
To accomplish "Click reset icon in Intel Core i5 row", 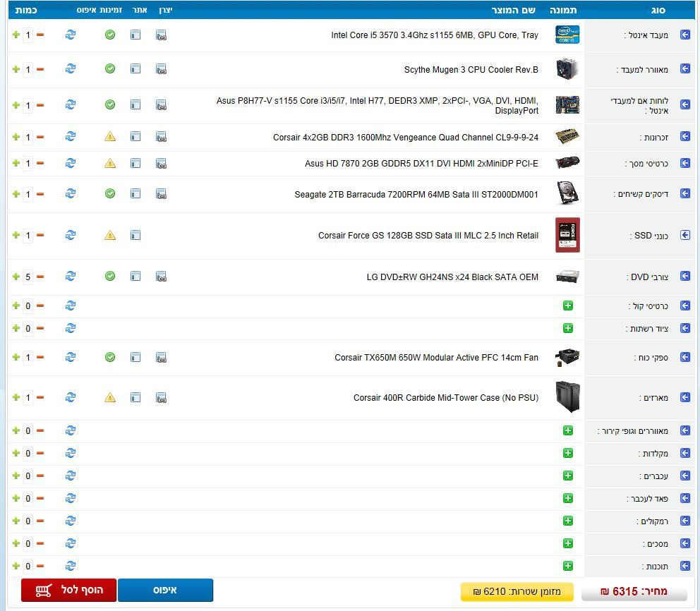I will click(x=71, y=35).
